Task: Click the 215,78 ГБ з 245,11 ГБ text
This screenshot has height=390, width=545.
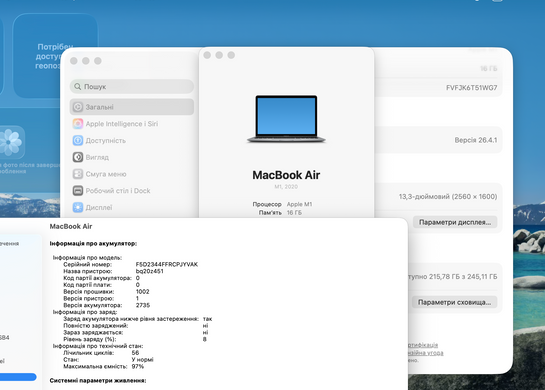Action: tap(463, 277)
